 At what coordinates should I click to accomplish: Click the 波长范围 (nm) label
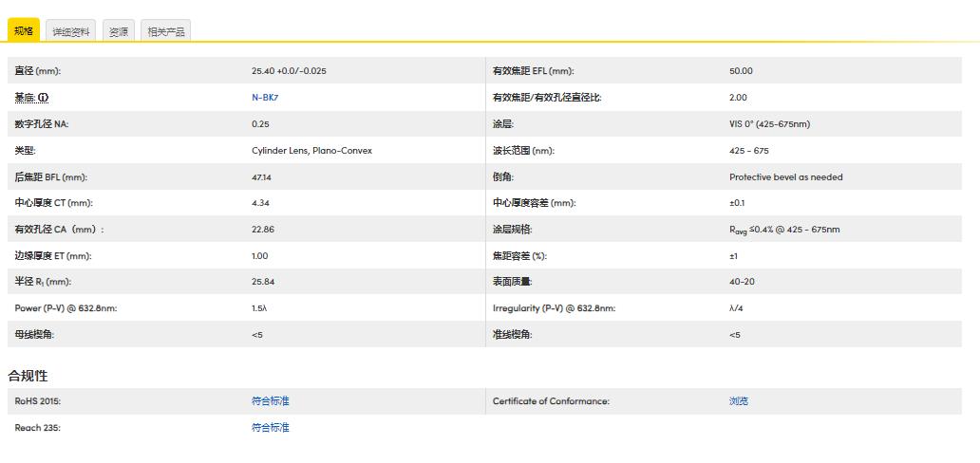pos(523,151)
